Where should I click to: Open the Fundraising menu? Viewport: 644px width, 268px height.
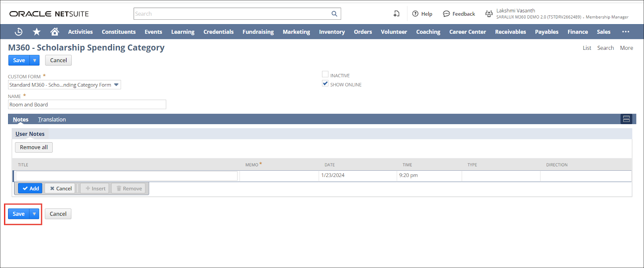pyautogui.click(x=258, y=32)
